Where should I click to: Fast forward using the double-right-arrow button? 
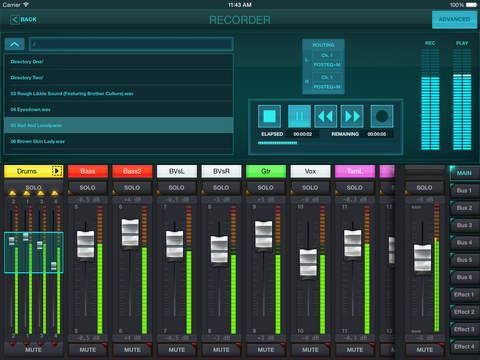(352, 116)
